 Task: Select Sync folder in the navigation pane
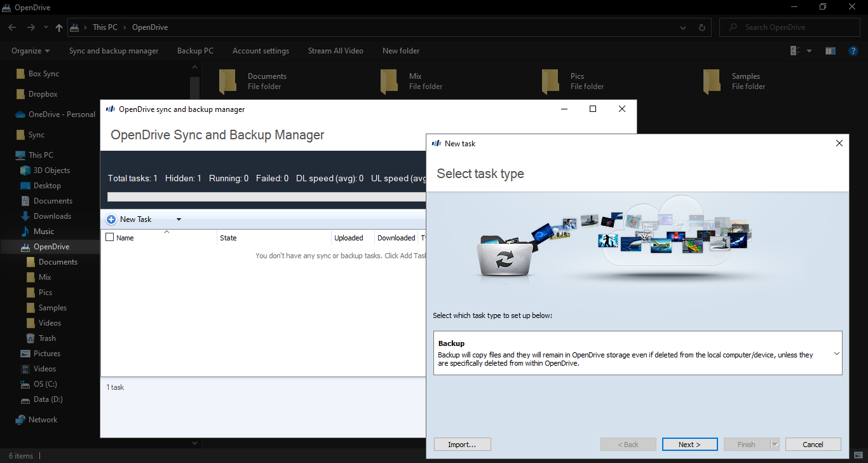click(36, 135)
